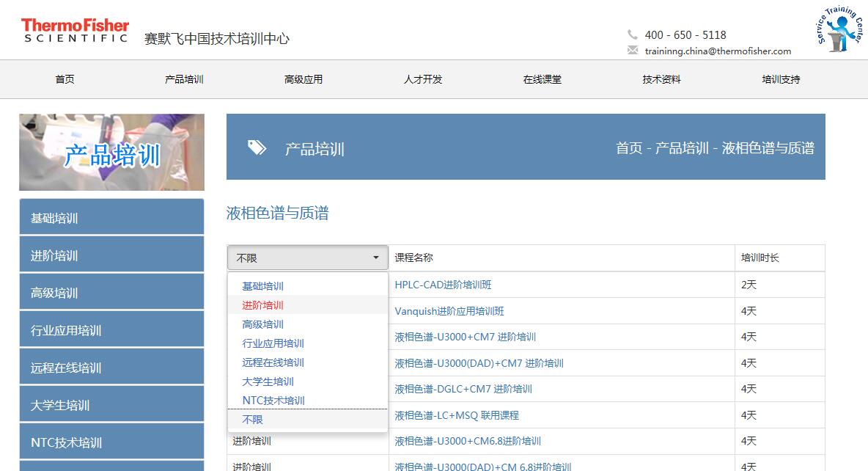Pick 行业应用培训 in the dropdown list
The height and width of the screenshot is (471, 868).
307,343
